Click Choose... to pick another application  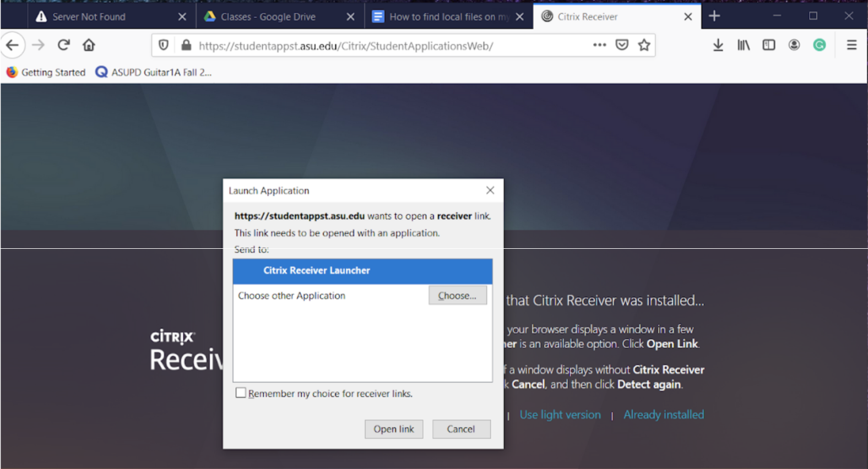(x=457, y=296)
